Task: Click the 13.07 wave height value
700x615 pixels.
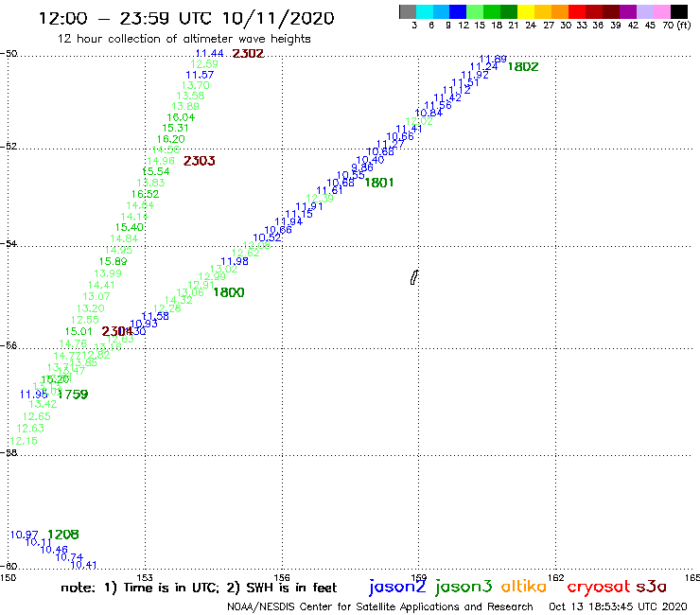Action: [x=96, y=296]
